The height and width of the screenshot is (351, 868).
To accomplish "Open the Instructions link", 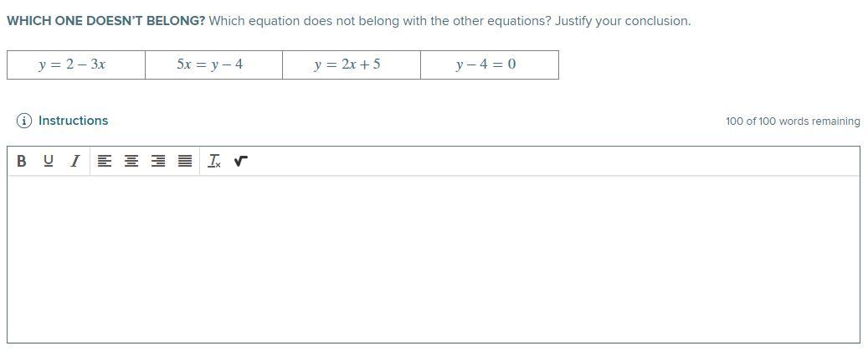I will [x=73, y=121].
